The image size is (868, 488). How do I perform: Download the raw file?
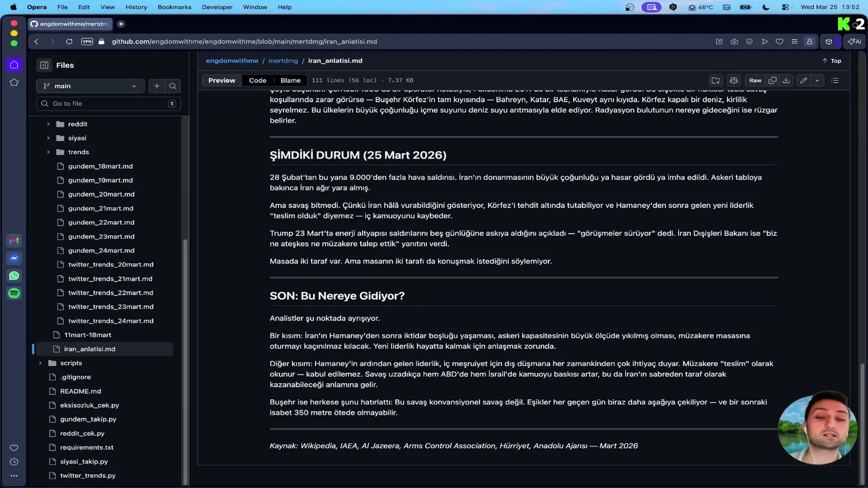pyautogui.click(x=786, y=80)
